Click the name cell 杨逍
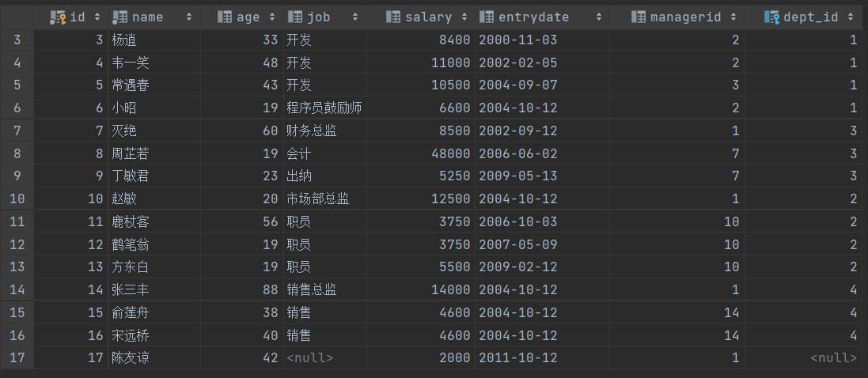 click(x=154, y=40)
